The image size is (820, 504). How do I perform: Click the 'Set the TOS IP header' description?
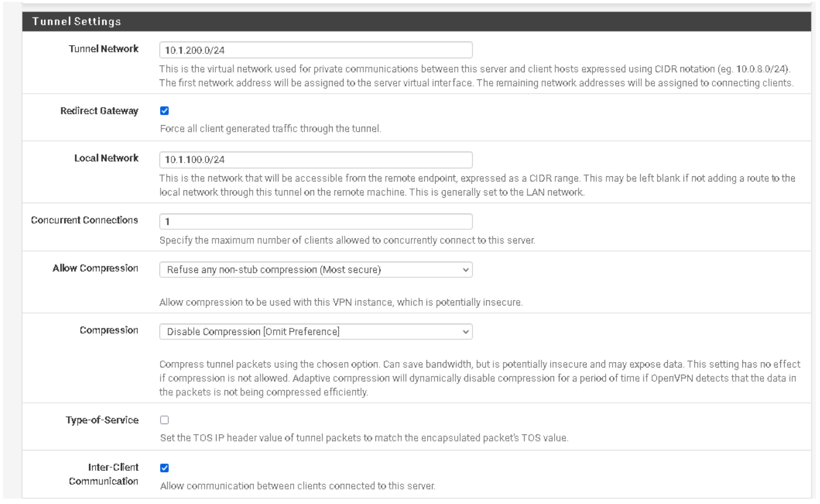coord(364,438)
